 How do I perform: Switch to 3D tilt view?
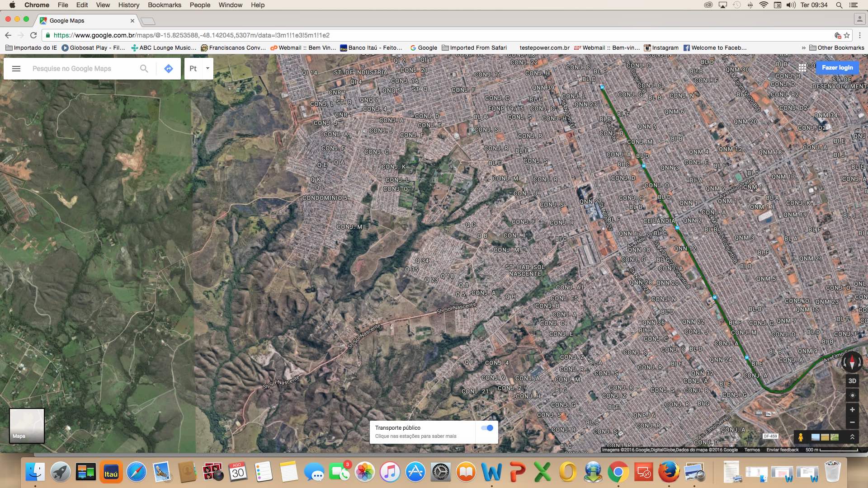click(852, 381)
